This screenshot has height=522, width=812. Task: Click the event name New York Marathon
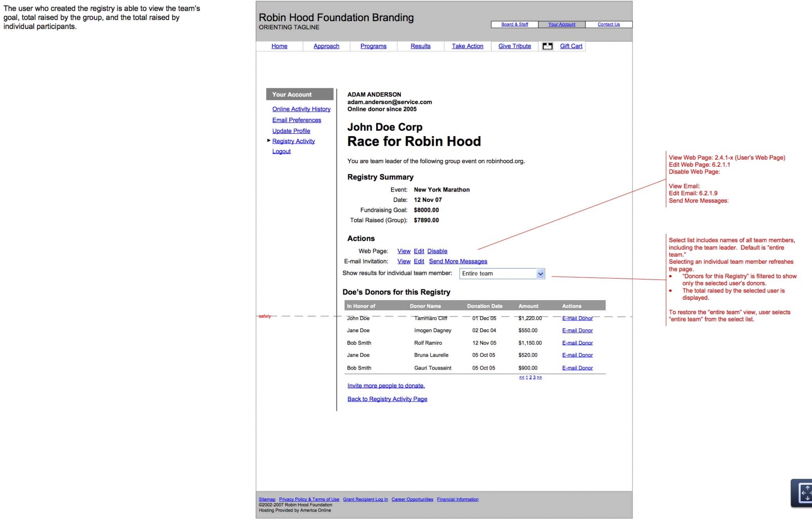click(x=442, y=190)
